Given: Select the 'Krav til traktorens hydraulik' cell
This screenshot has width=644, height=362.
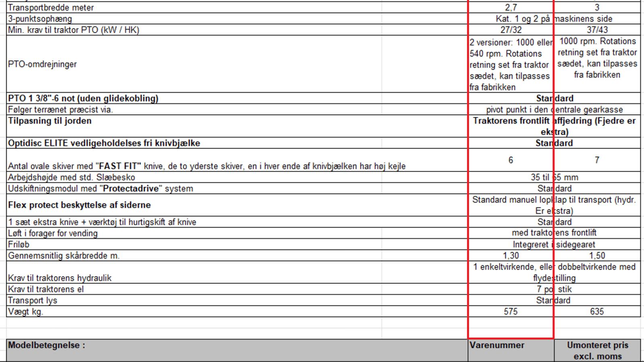Looking at the screenshot, I should point(60,278).
